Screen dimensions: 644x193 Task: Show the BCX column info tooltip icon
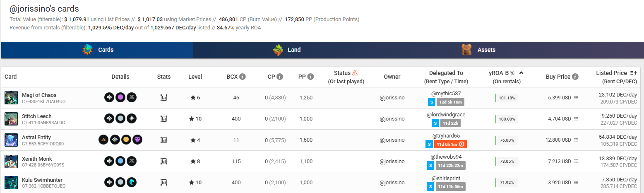243,77
